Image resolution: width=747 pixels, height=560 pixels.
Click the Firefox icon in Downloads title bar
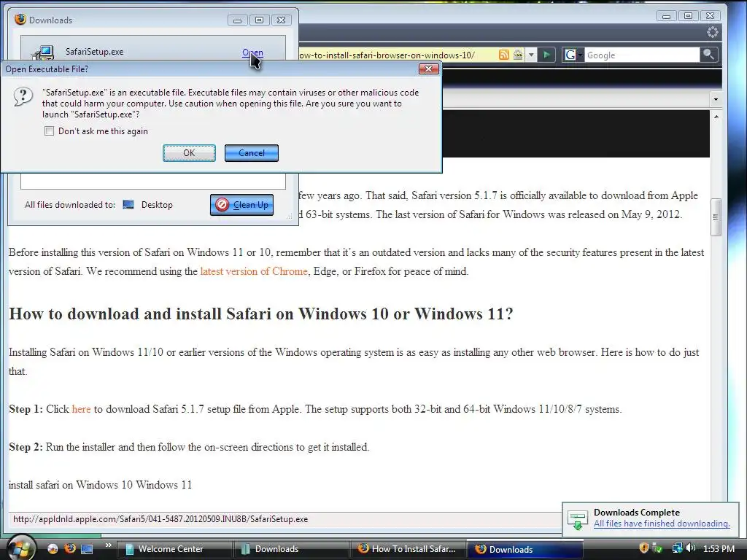pyautogui.click(x=20, y=20)
